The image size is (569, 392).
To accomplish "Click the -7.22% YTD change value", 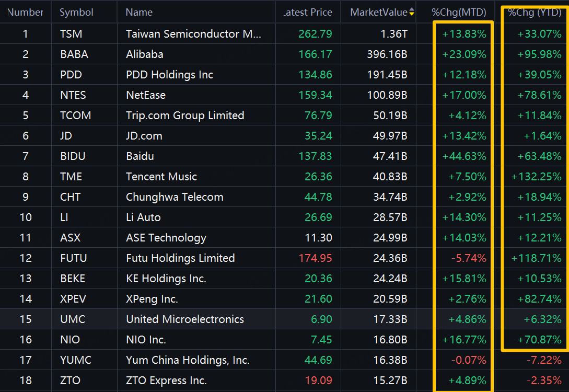I will coord(544,360).
